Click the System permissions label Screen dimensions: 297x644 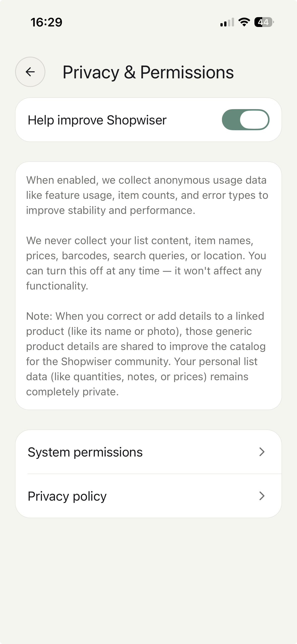(85, 452)
